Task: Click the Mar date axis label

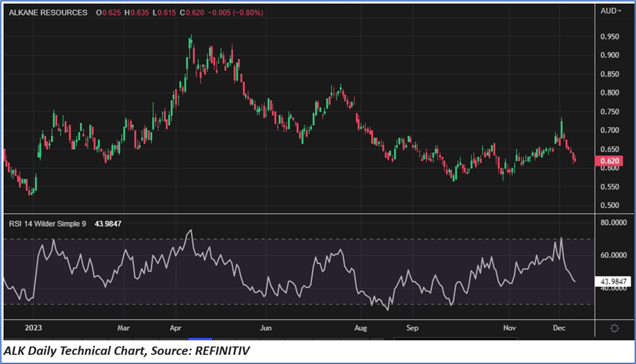Action: 123,328
